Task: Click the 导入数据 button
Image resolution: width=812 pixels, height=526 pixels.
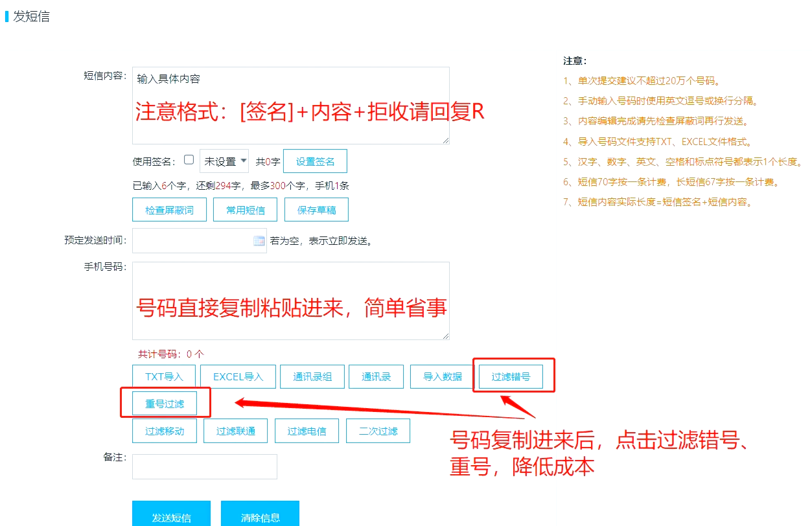Action: pos(443,376)
